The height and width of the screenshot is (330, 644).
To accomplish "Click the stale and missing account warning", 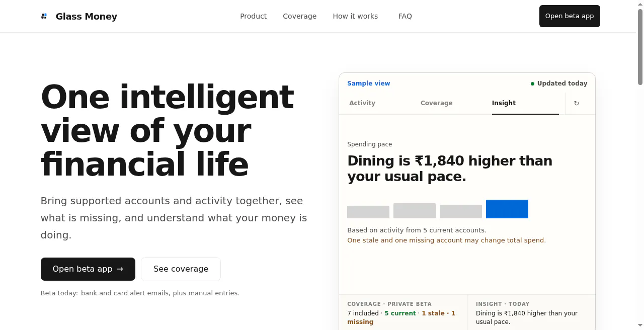I will tap(446, 240).
